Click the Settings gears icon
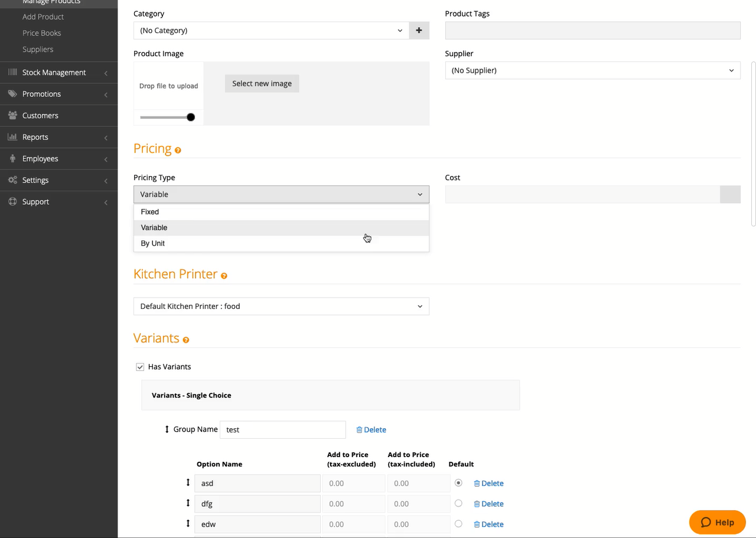This screenshot has height=538, width=756. pyautogui.click(x=12, y=180)
